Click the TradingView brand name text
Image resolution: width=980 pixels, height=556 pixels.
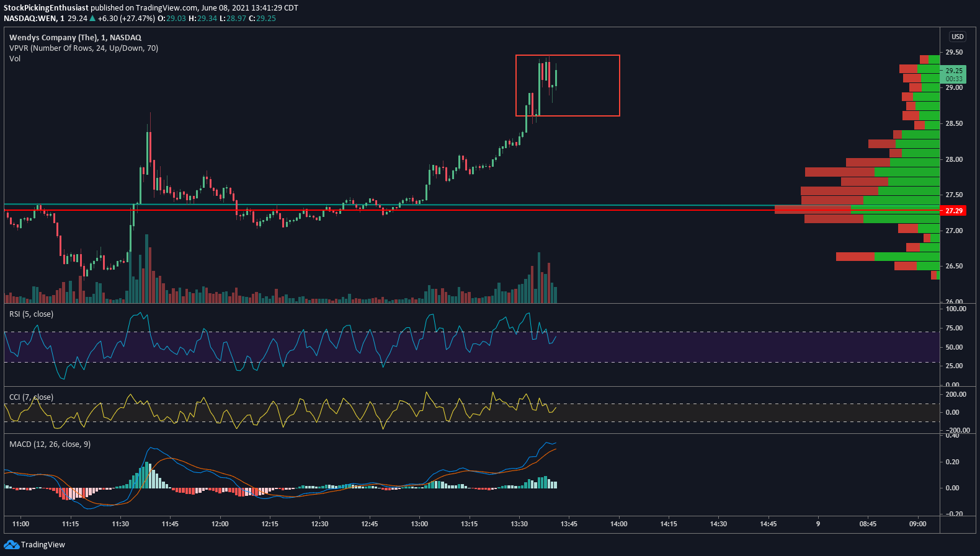click(43, 544)
